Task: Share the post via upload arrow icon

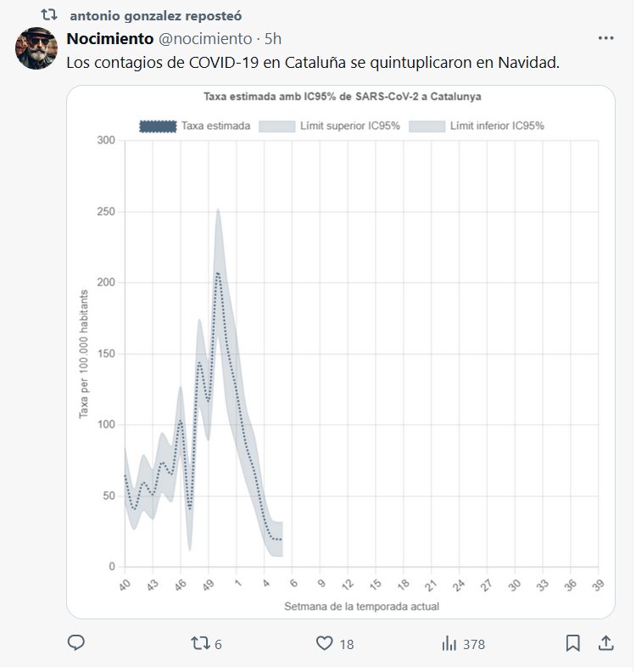Action: (x=605, y=644)
